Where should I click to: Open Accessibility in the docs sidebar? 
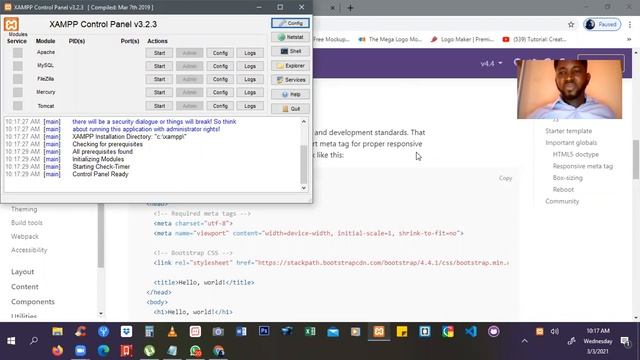pyautogui.click(x=29, y=250)
